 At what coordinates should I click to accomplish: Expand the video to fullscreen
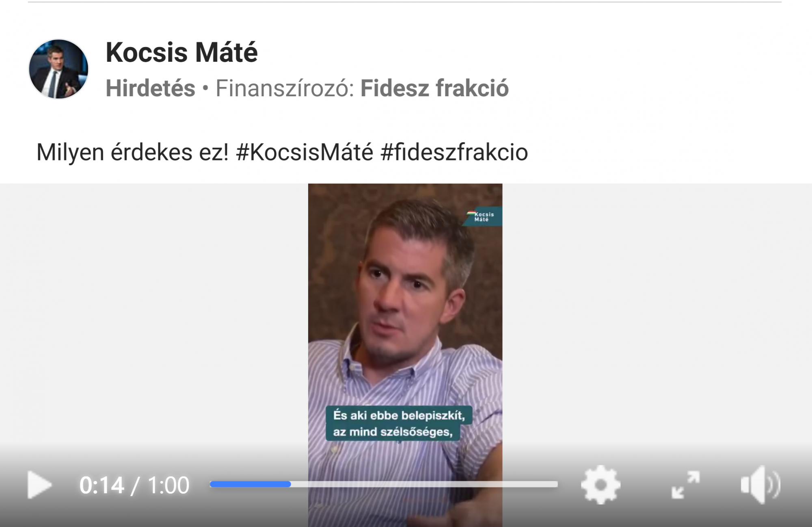click(x=685, y=485)
